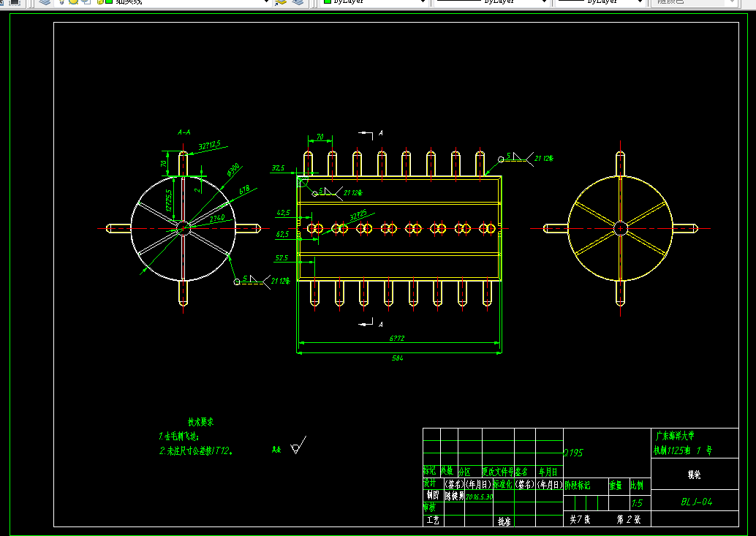
Task: Select the scale value 1:5
Action: 637,503
